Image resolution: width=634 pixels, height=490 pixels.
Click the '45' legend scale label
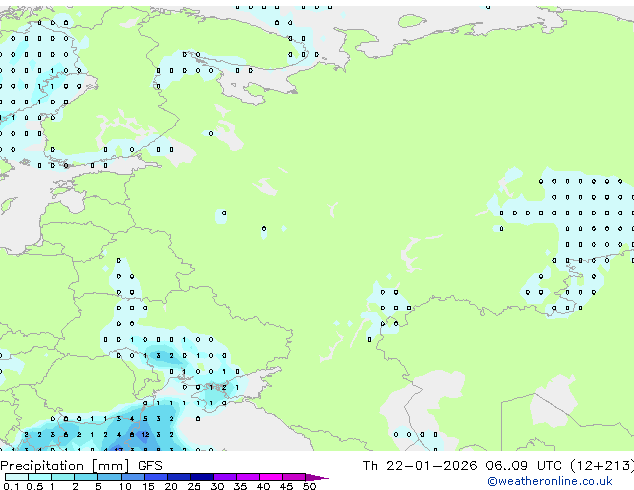pos(286,486)
